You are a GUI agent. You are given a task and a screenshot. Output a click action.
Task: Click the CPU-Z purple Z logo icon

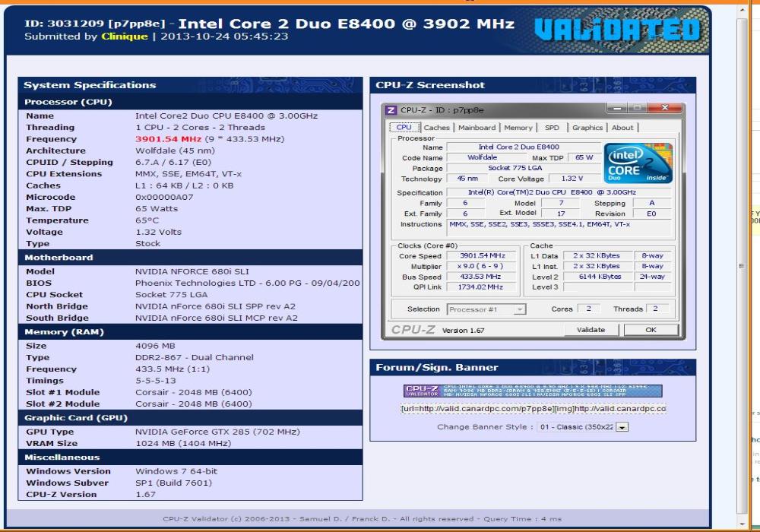pyautogui.click(x=391, y=110)
